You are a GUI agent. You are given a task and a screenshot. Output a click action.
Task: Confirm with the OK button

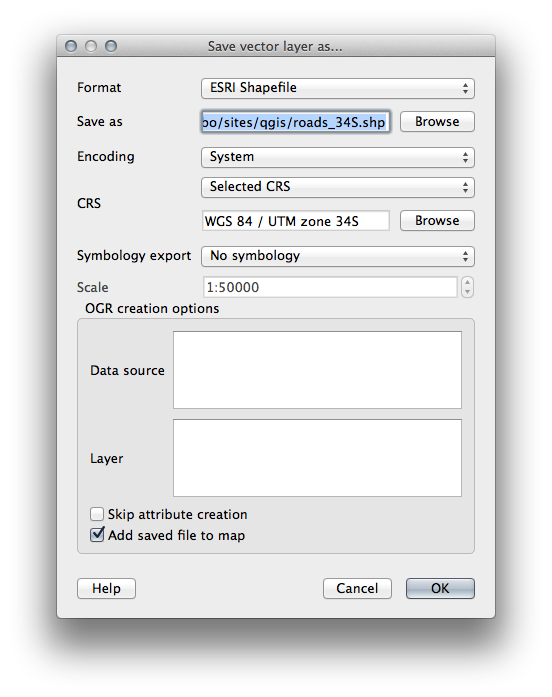[440, 589]
